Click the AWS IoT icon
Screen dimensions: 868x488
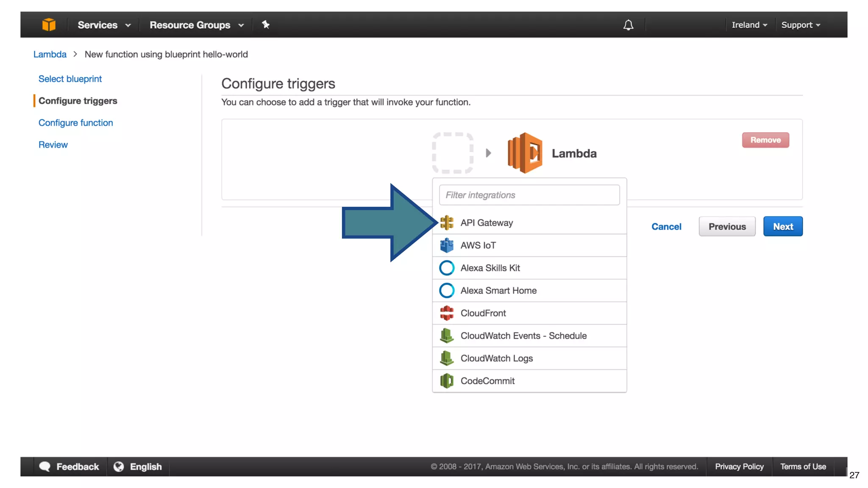(447, 245)
